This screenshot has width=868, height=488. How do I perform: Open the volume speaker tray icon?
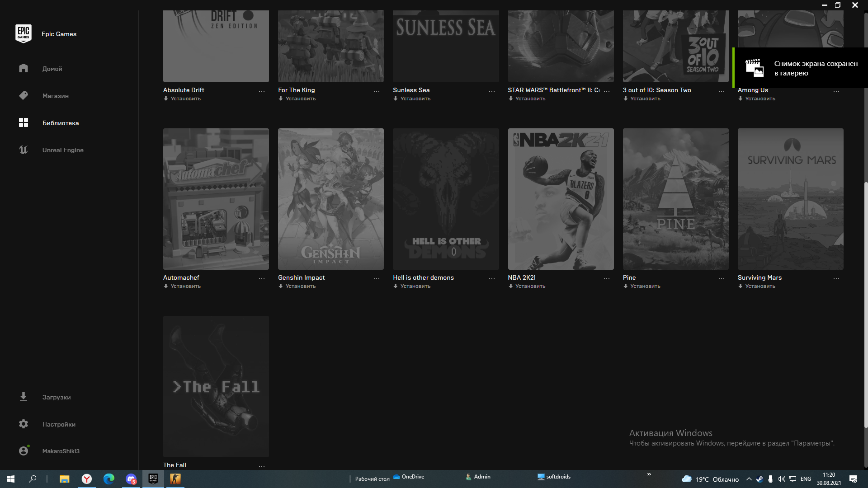click(781, 479)
